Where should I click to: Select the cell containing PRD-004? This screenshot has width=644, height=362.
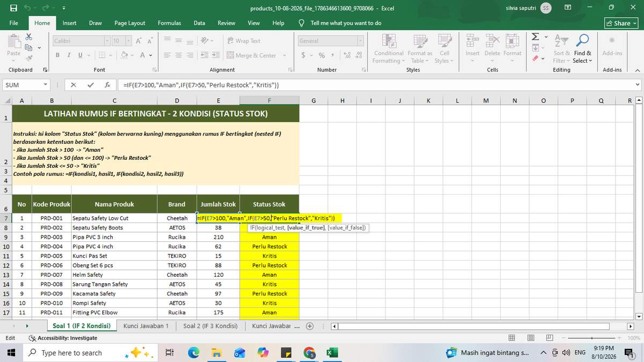pyautogui.click(x=52, y=247)
